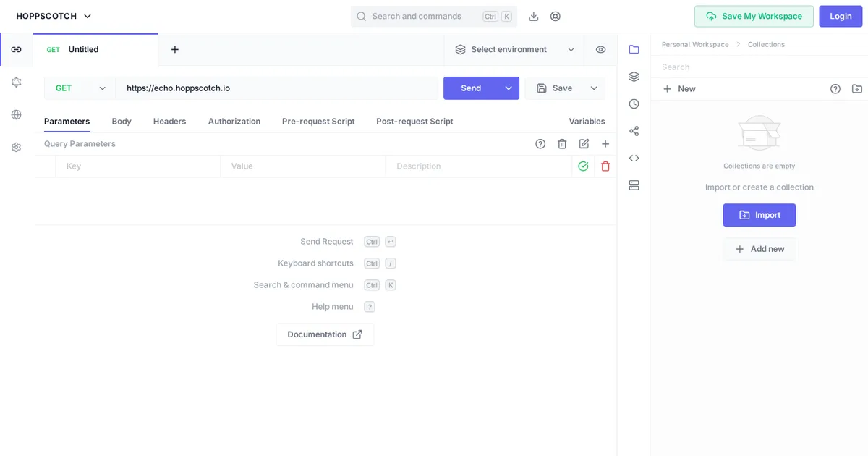
Task: Click the Send button
Action: click(x=471, y=88)
